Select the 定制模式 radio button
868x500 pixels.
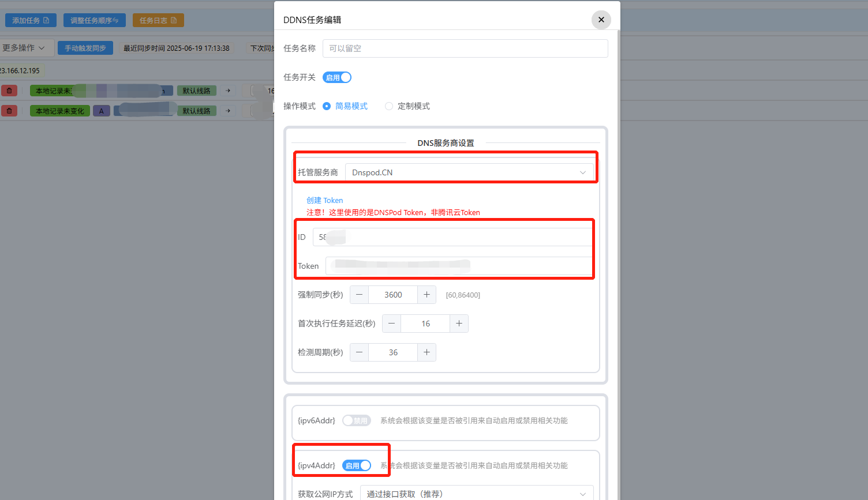coord(388,106)
